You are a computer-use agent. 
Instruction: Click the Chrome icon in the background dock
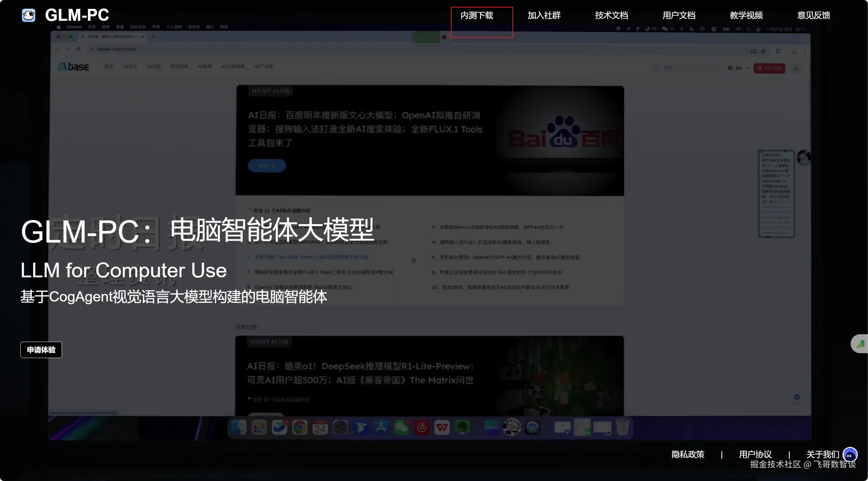(300, 427)
